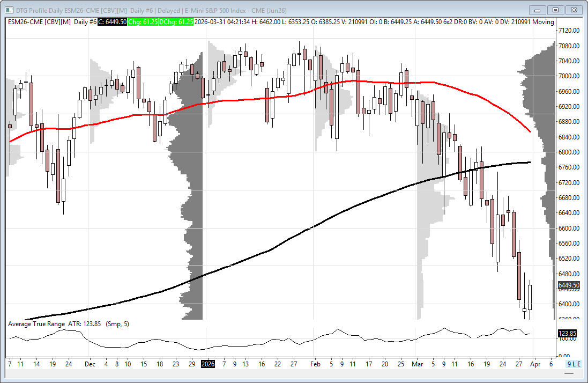Click the 7000.00 level on price scale

coord(568,76)
